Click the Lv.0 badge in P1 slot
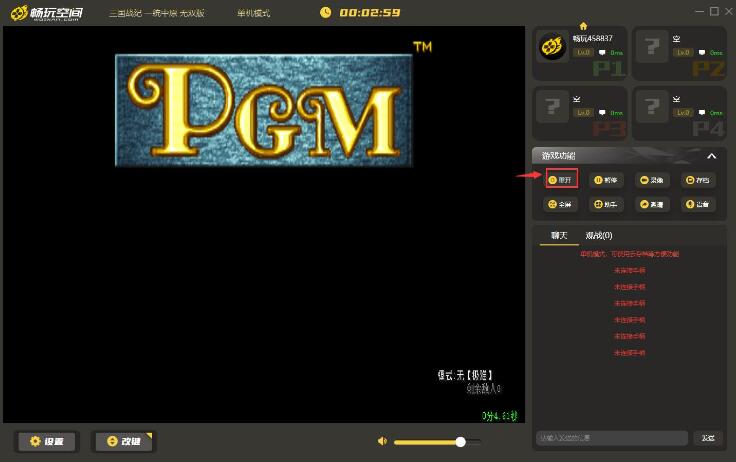736x462 pixels. pyautogui.click(x=583, y=53)
